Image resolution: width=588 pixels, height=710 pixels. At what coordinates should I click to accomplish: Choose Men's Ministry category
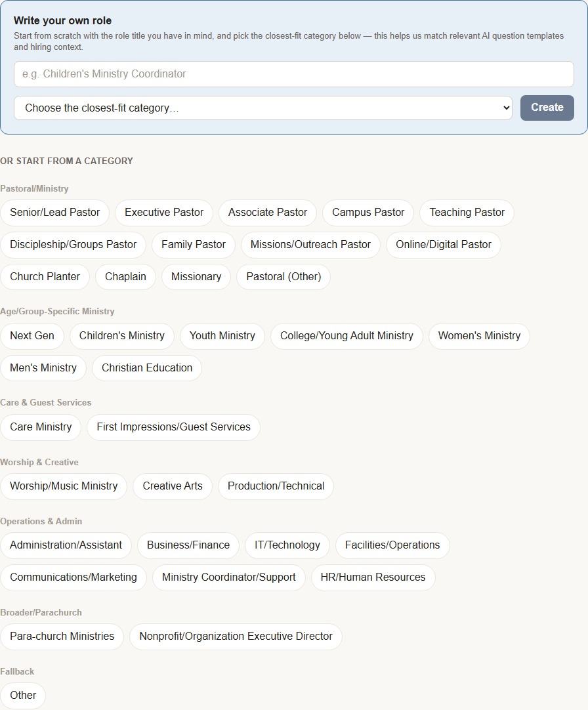(43, 368)
